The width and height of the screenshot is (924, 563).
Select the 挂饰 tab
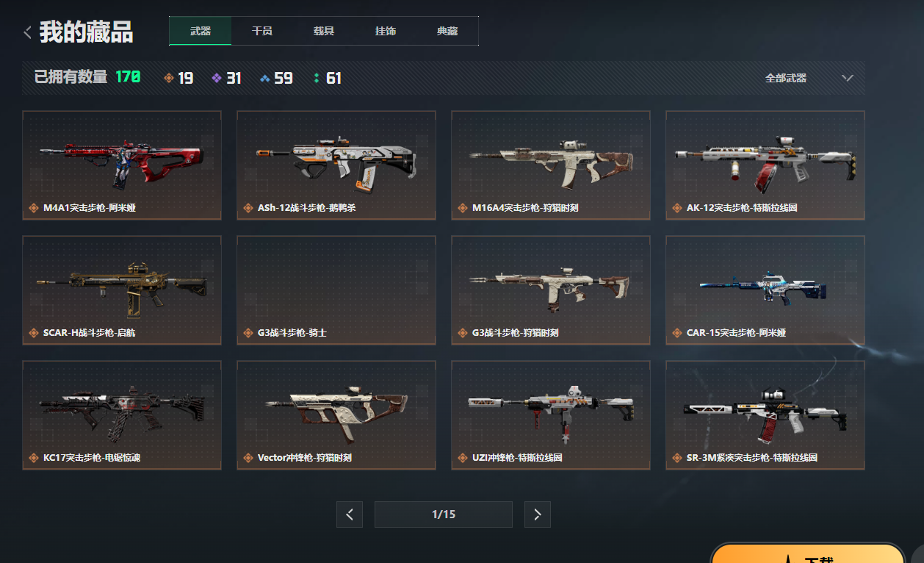point(386,31)
